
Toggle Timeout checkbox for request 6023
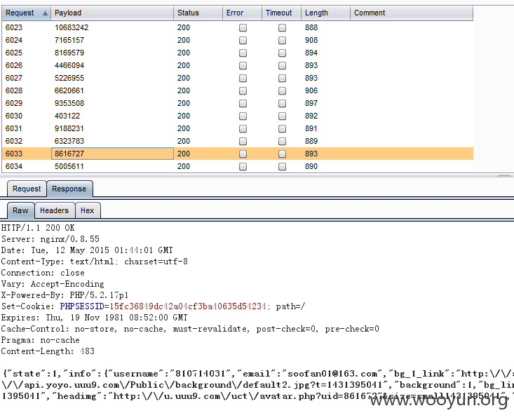tap(282, 27)
